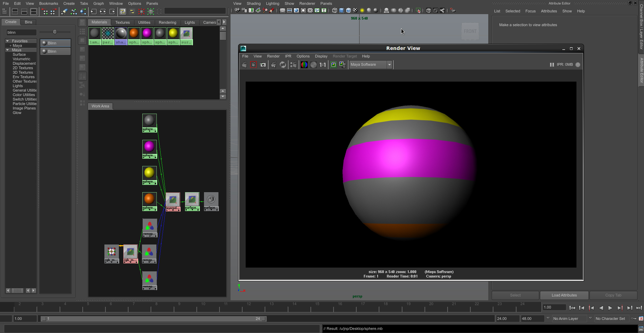Click Redo Previous Render clapperboard icon
The width and height of the screenshot is (644, 333).
(x=244, y=65)
